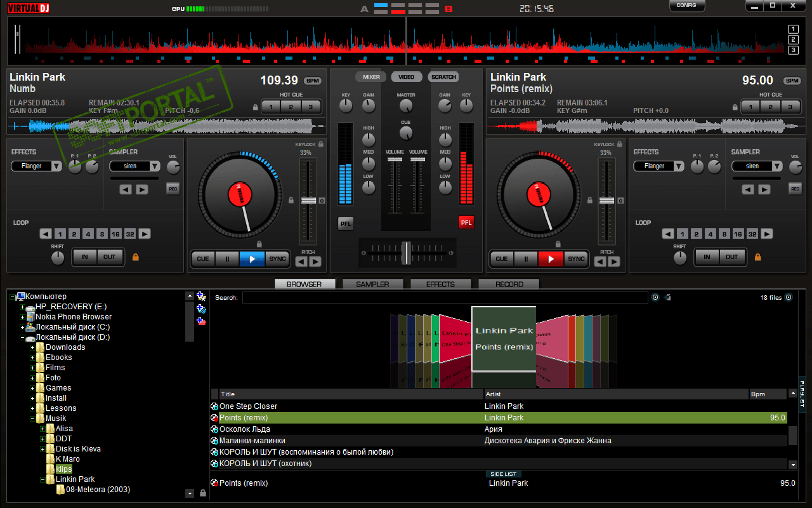Click the right deck Play button
Image resolution: width=812 pixels, height=508 pixels.
click(551, 258)
